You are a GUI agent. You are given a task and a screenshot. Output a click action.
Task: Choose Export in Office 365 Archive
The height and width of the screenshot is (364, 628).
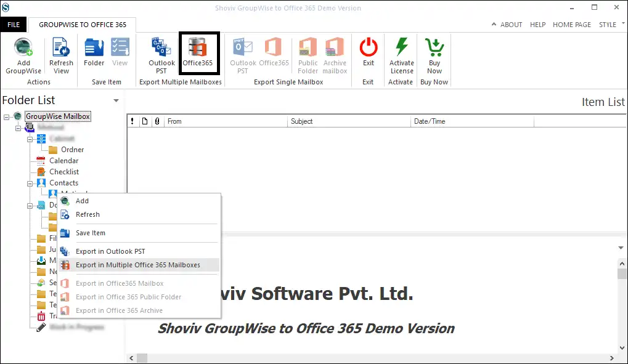point(139,311)
